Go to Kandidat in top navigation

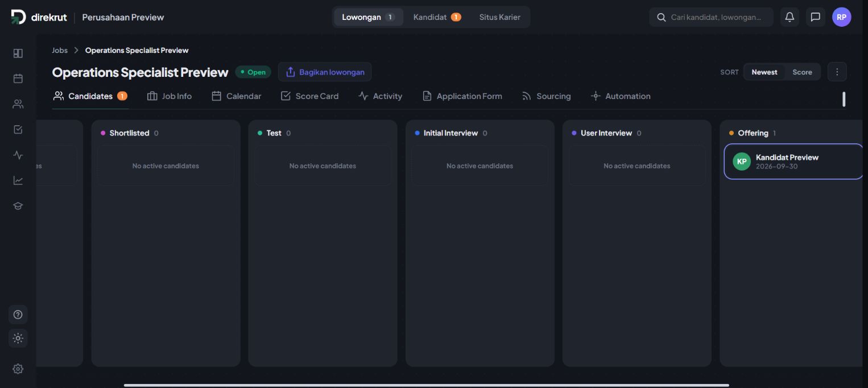pos(437,17)
